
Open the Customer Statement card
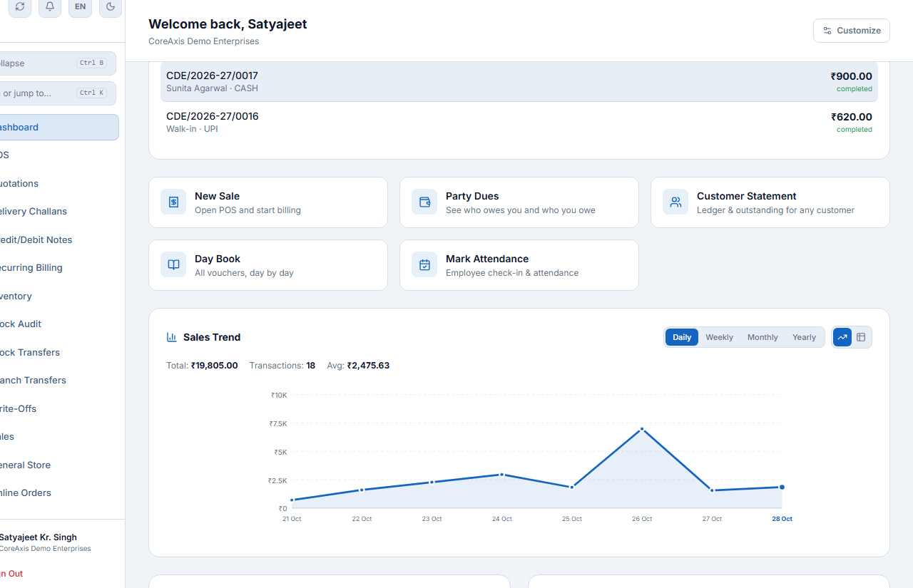pos(770,202)
